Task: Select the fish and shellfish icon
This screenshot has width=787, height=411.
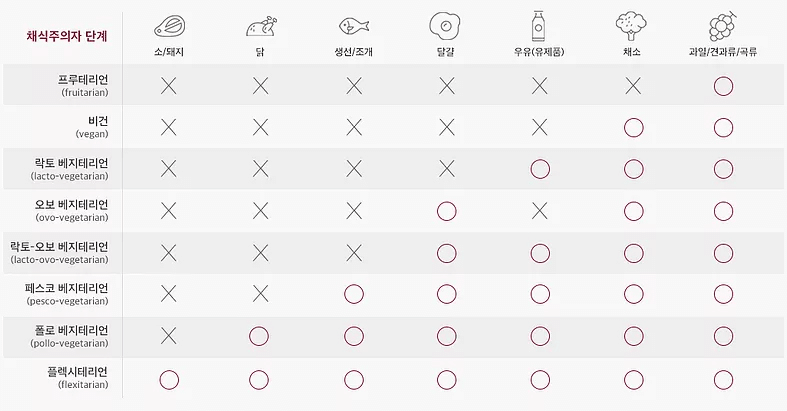Action: click(x=353, y=25)
